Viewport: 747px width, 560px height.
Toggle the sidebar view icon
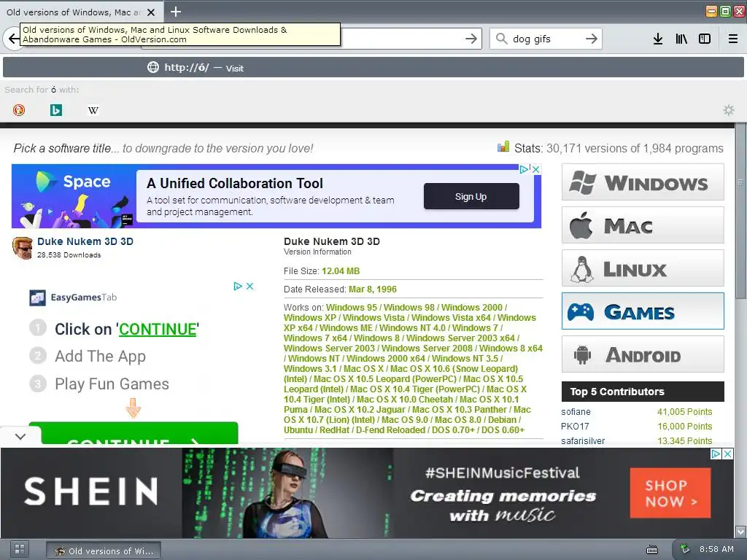pos(705,39)
